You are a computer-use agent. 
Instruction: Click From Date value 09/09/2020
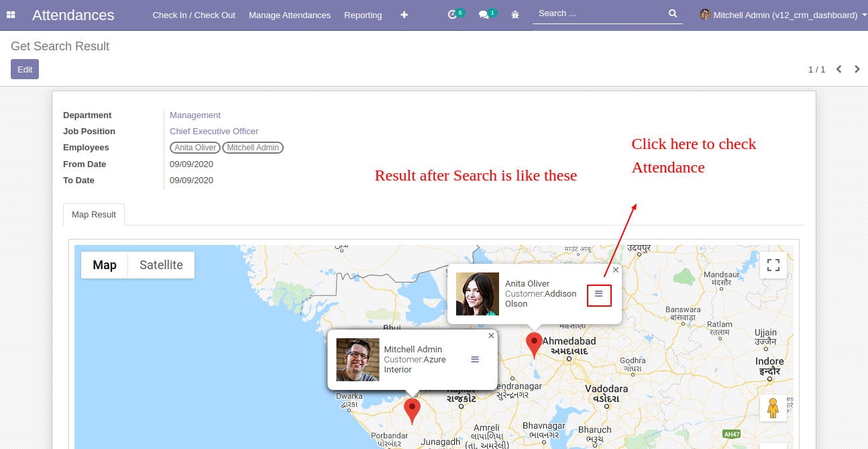(x=191, y=164)
